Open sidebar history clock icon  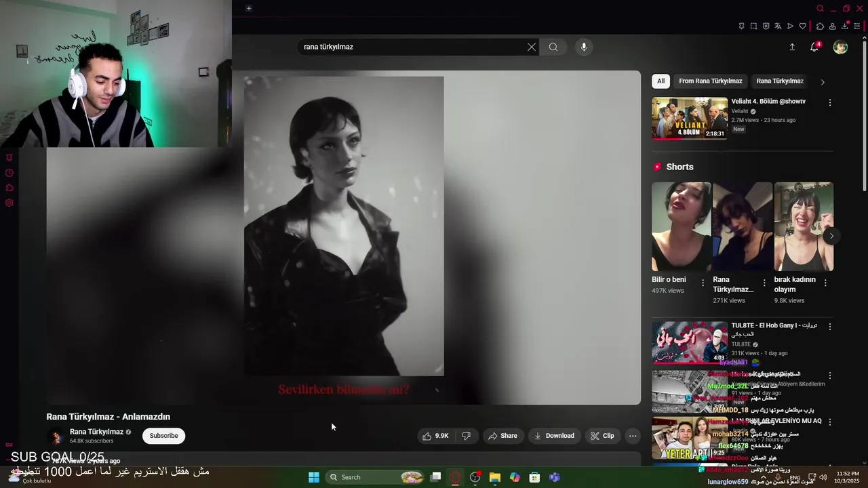coord(9,173)
